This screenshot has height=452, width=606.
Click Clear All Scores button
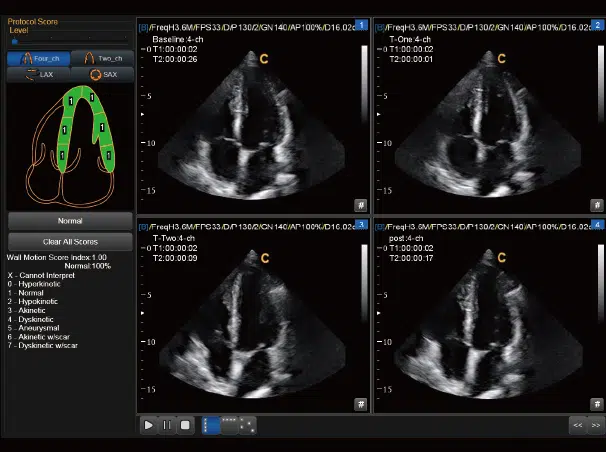coord(70,242)
